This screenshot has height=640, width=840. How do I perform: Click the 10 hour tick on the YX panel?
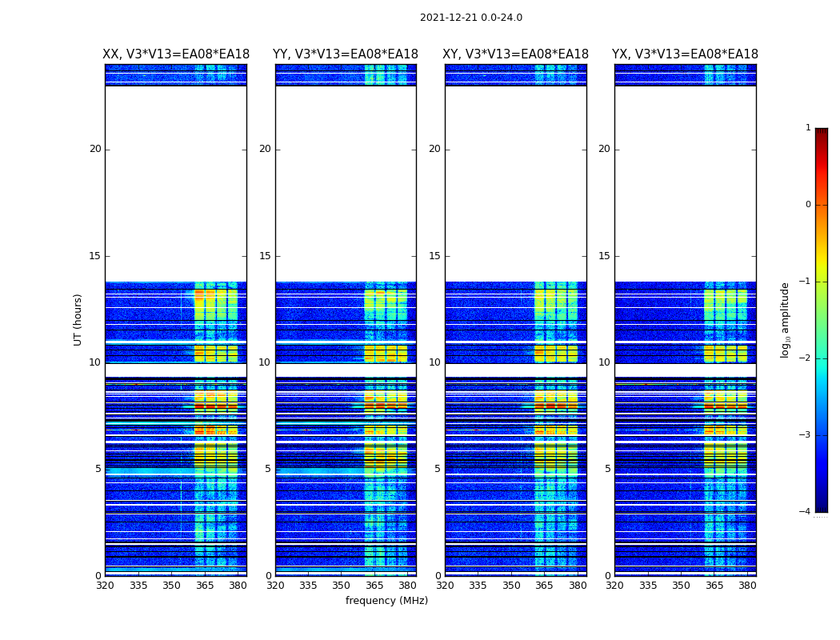(x=604, y=362)
